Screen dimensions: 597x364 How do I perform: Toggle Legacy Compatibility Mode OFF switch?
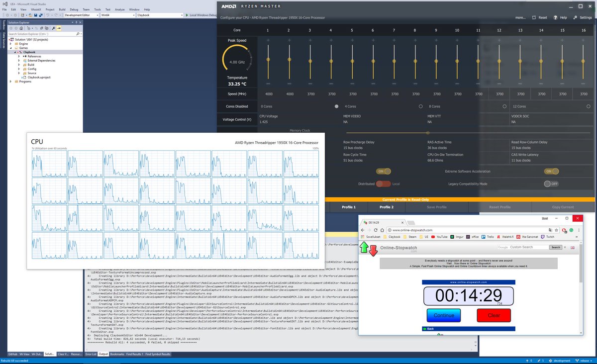coord(551,183)
